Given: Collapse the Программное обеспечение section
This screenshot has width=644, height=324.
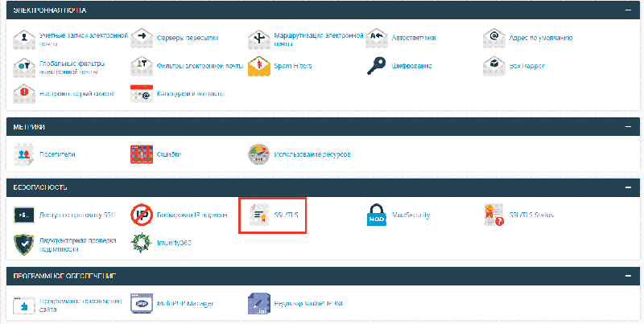Looking at the screenshot, I should coord(628,276).
